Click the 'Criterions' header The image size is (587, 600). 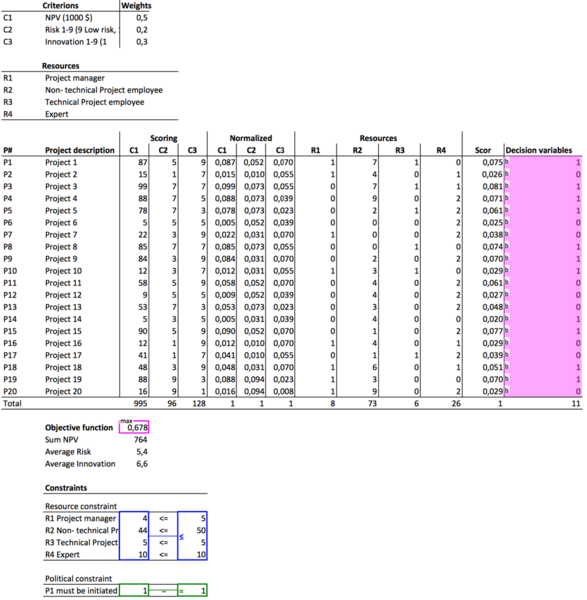pos(60,5)
